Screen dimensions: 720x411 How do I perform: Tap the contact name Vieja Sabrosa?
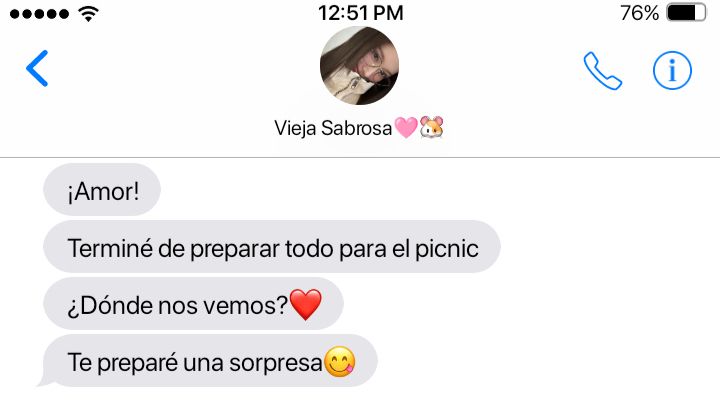[x=333, y=128]
